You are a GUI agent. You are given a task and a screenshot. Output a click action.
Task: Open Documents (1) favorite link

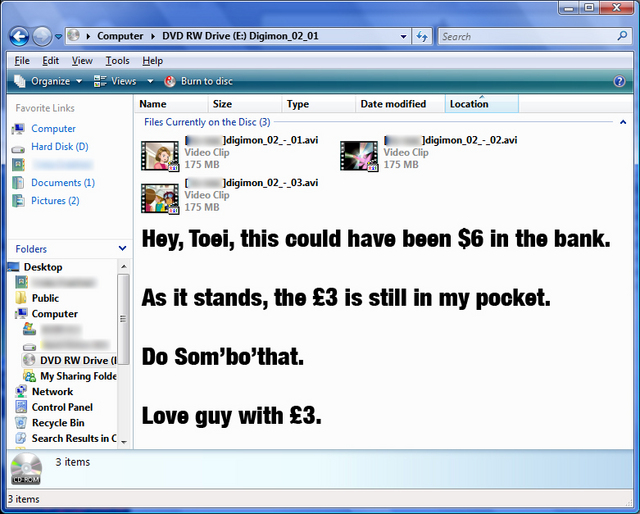63,182
